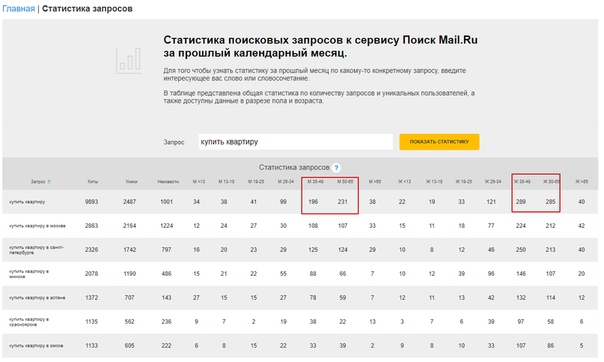The width and height of the screenshot is (604, 362).
Task: Click the highlighted value 285
Action: point(550,202)
